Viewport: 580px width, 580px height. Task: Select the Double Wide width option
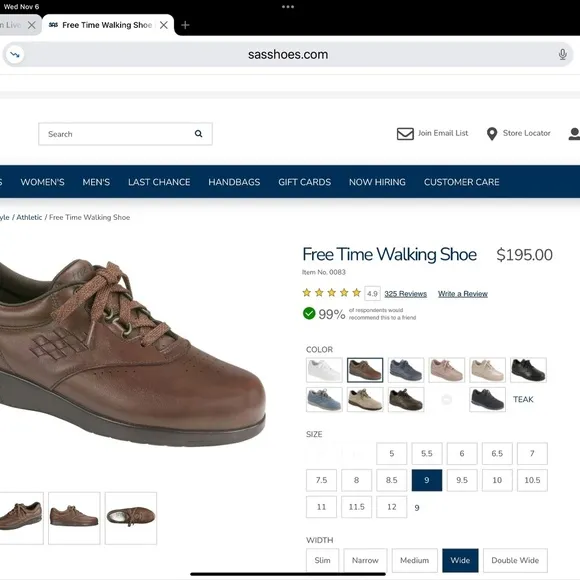515,560
